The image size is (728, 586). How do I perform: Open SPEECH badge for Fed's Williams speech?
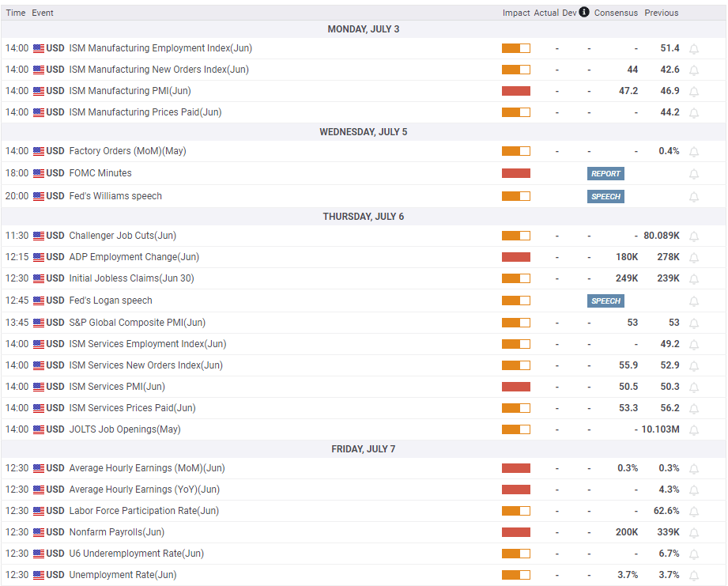pyautogui.click(x=605, y=196)
